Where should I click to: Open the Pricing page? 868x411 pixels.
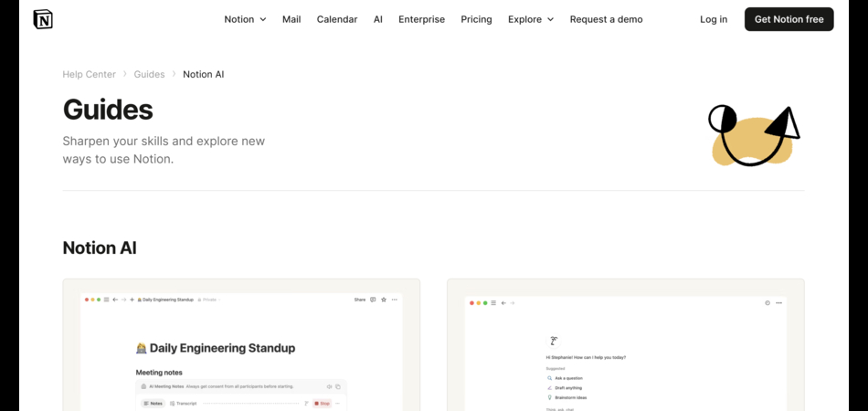click(476, 19)
